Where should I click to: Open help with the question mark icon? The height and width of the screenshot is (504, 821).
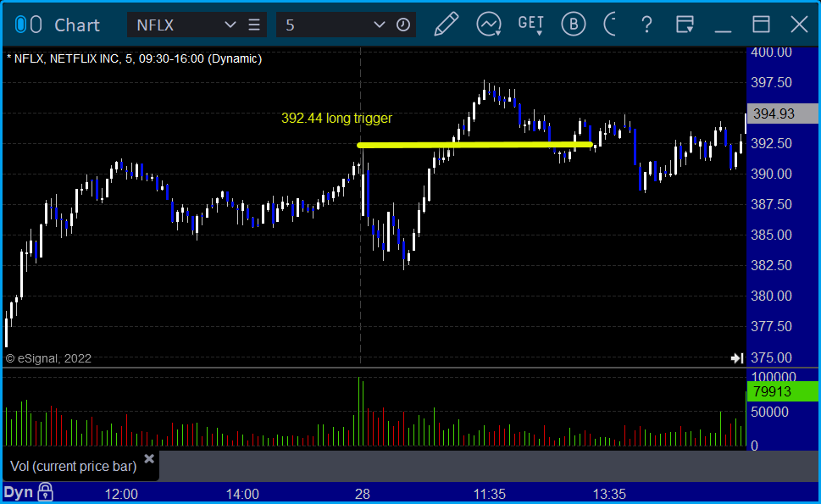pyautogui.click(x=646, y=25)
